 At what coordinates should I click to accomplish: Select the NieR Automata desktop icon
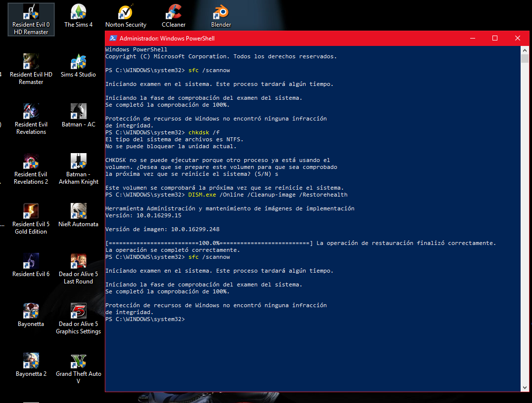coord(79,215)
